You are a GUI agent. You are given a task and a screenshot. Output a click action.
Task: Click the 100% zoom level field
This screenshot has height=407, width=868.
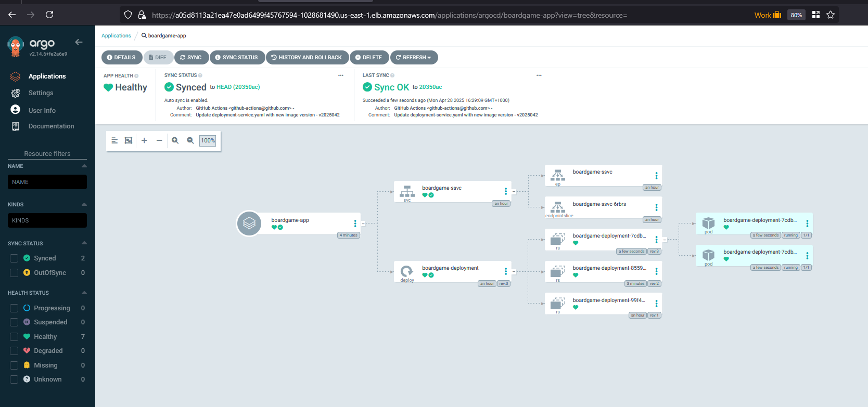click(x=208, y=140)
